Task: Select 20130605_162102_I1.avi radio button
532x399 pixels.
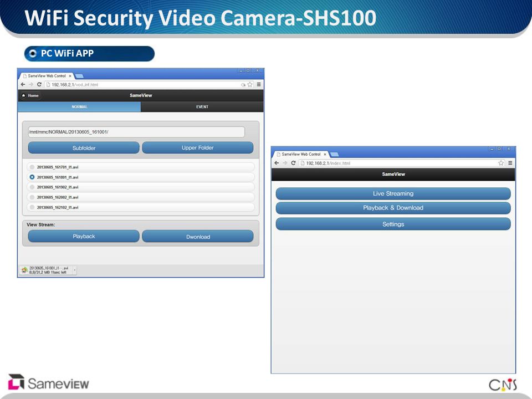Action: 32,207
